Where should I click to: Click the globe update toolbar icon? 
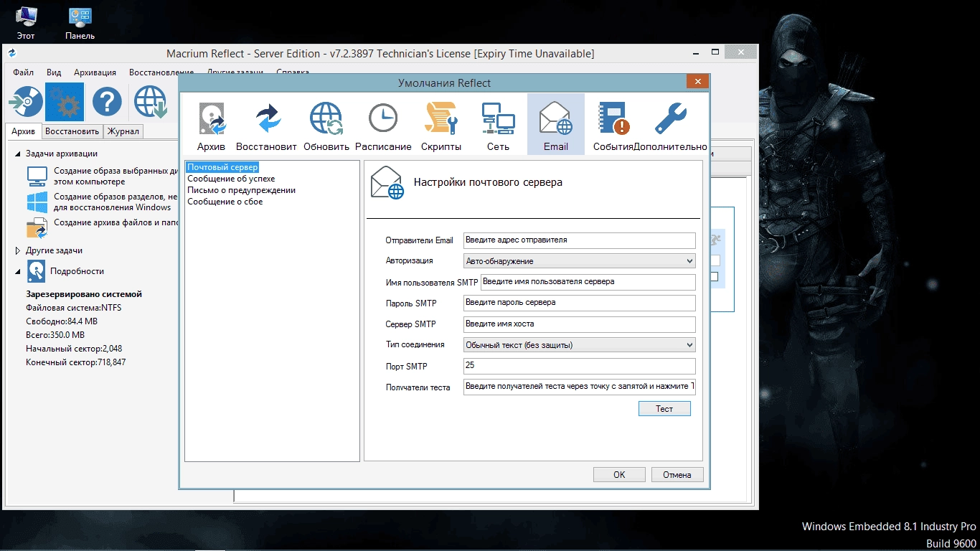151,103
